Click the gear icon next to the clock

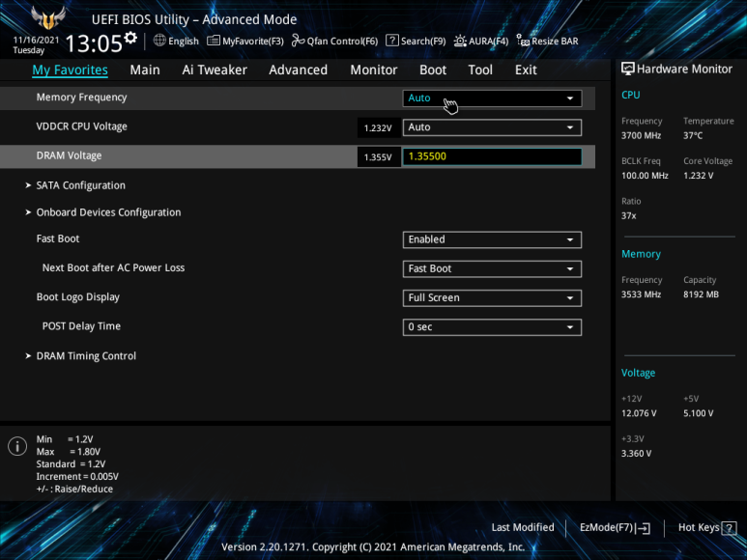tap(130, 38)
